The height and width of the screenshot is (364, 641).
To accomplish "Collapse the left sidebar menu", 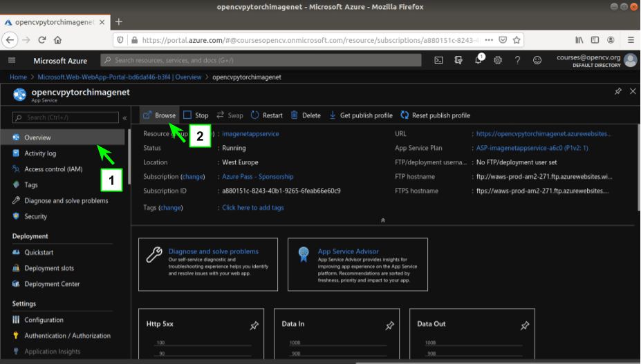I will tap(124, 117).
